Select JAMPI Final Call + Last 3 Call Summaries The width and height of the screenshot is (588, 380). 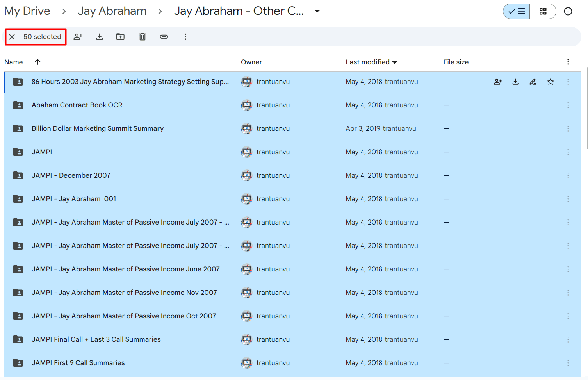(292, 339)
